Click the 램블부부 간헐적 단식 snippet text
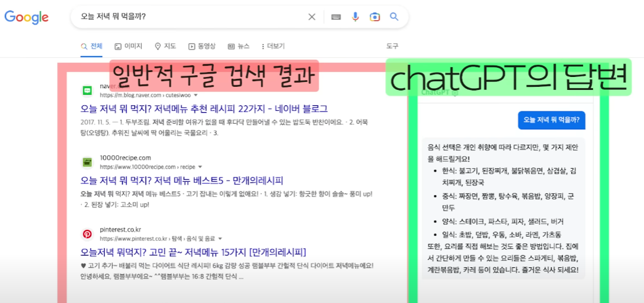644x303 pixels. (x=227, y=271)
